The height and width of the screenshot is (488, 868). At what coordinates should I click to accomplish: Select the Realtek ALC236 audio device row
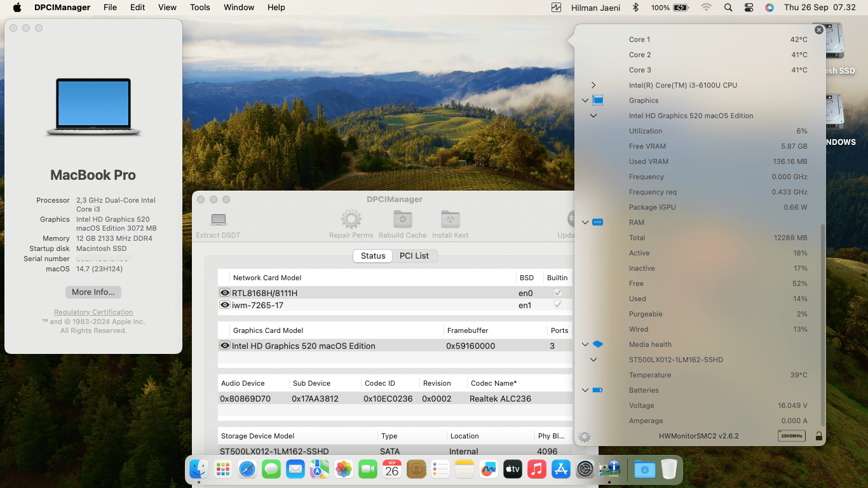click(x=395, y=398)
